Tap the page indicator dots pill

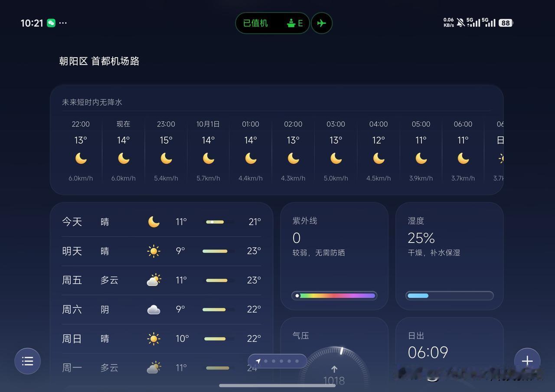277,361
